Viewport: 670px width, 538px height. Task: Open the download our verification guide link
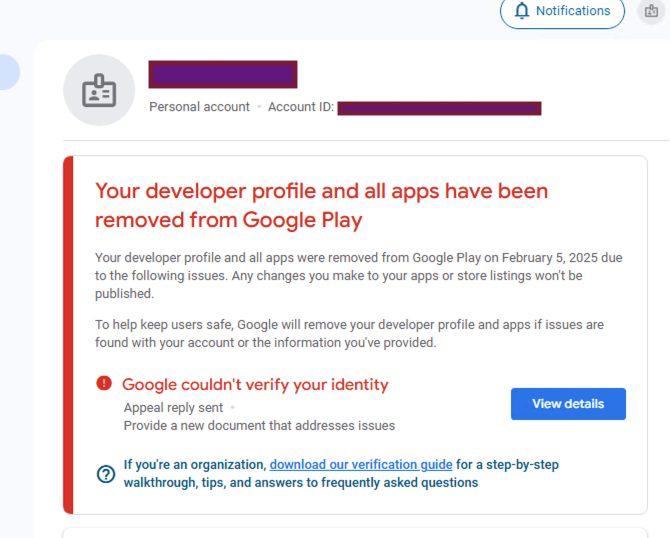[361, 465]
